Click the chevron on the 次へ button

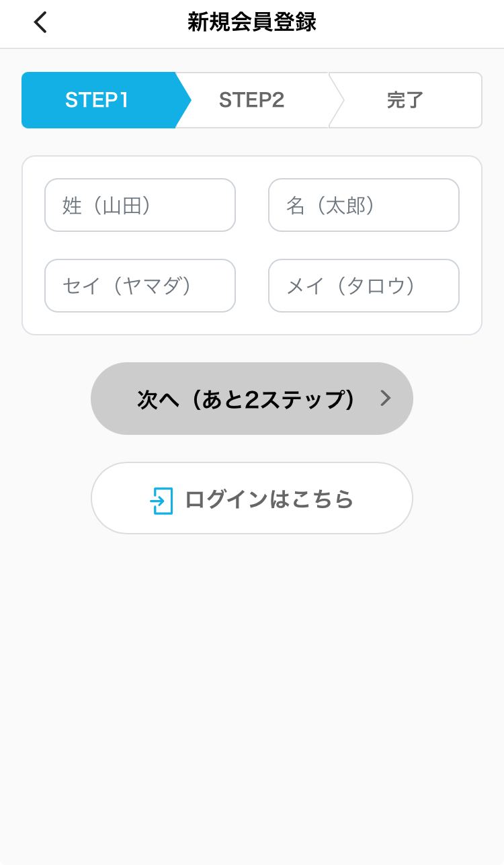click(x=385, y=399)
